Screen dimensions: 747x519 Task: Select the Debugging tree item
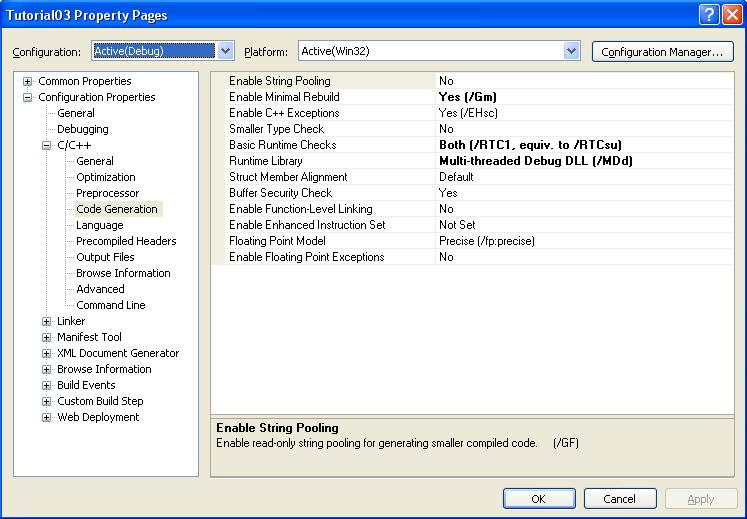82,129
